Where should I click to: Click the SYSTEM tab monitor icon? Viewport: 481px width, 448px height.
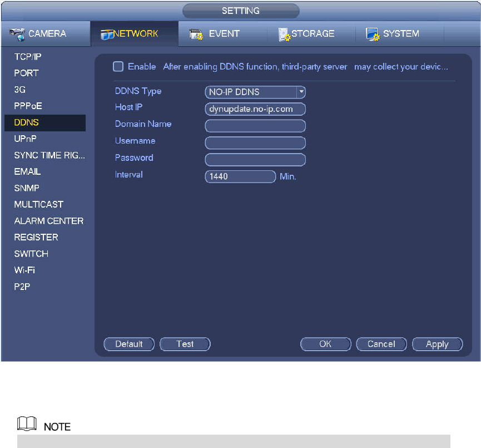pos(373,34)
